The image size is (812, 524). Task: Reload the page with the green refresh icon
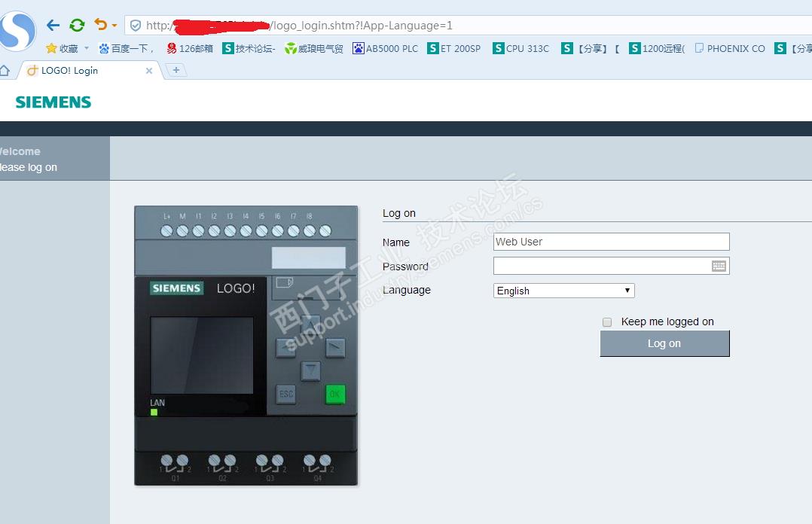pos(77,25)
